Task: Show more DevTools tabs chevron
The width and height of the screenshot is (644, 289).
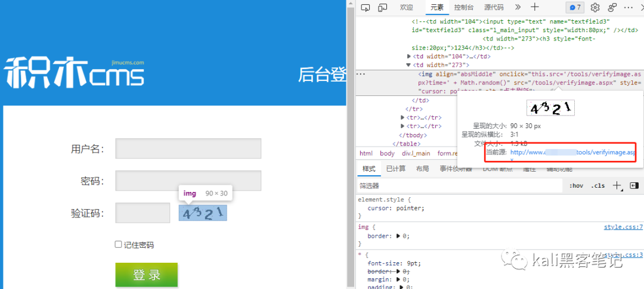Action: [518, 7]
